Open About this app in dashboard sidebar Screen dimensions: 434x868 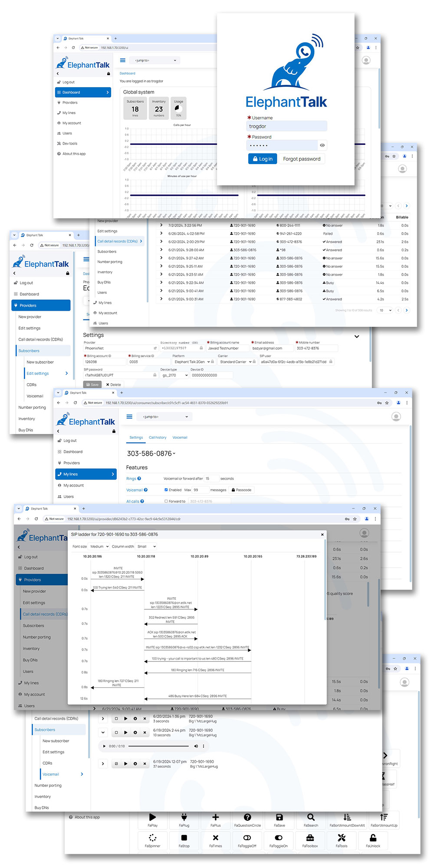[x=74, y=154]
